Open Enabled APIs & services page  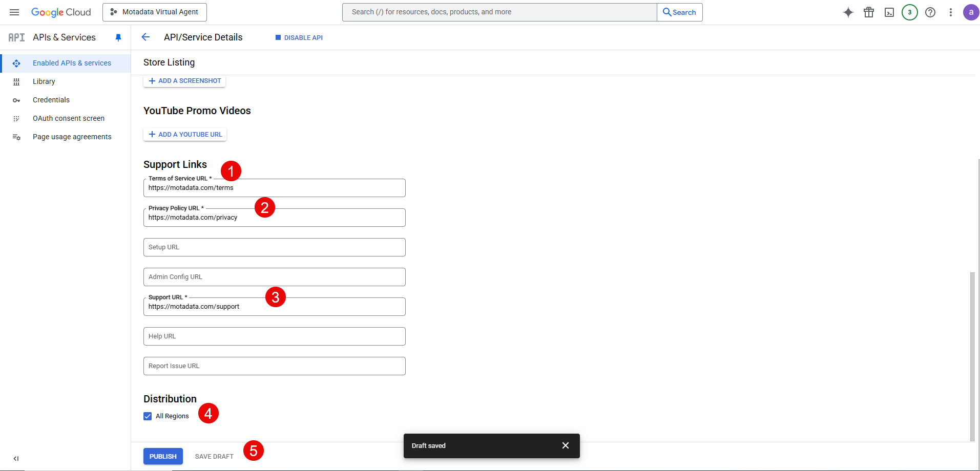click(72, 62)
